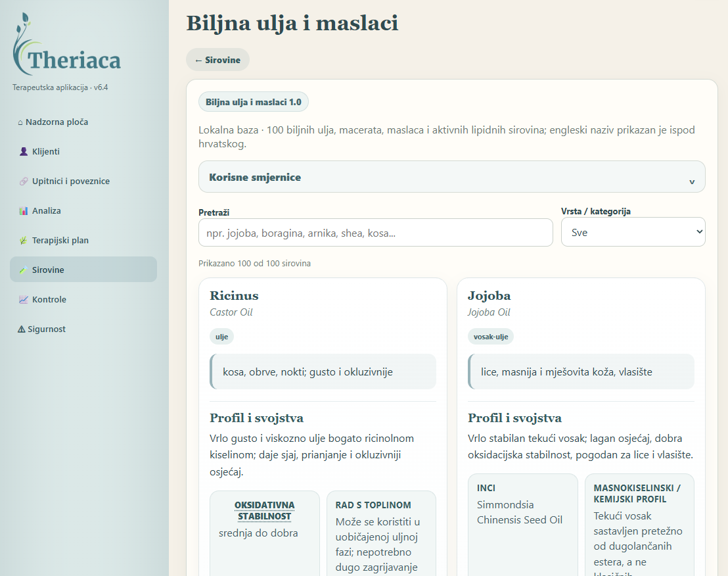Click the chevron on Korisne smjernice

point(692,181)
